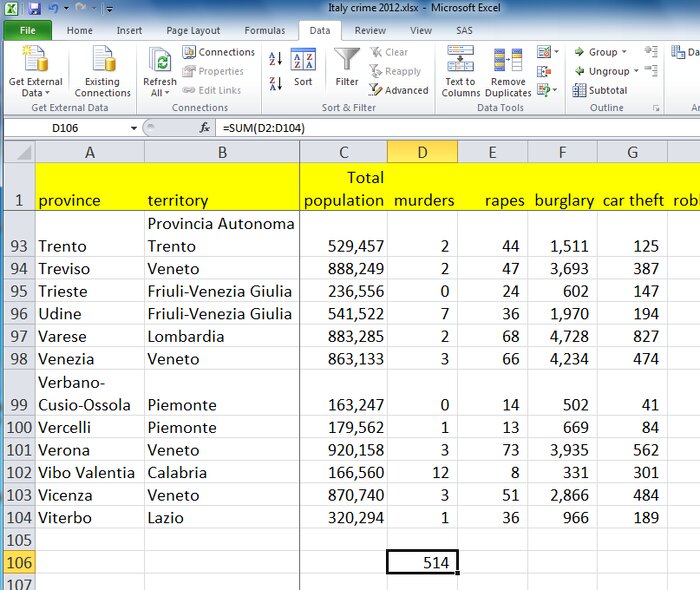Switch to the Formulas tab
Screen dimensions: 700x590
pyautogui.click(x=264, y=30)
